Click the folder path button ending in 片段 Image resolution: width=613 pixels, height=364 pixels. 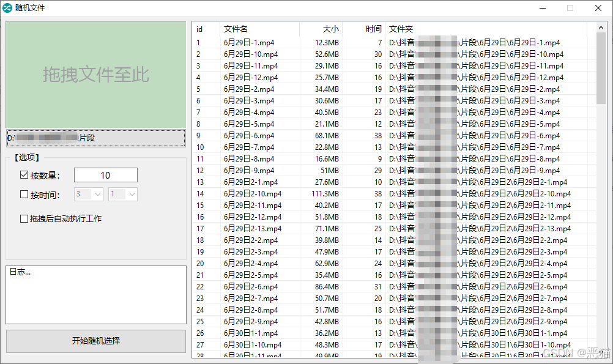tap(96, 138)
